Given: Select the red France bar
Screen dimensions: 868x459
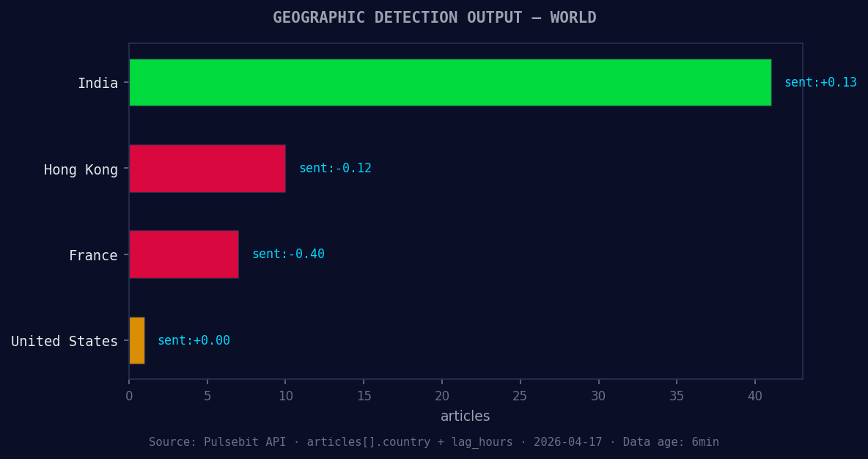Looking at the screenshot, I should click(x=183, y=254).
